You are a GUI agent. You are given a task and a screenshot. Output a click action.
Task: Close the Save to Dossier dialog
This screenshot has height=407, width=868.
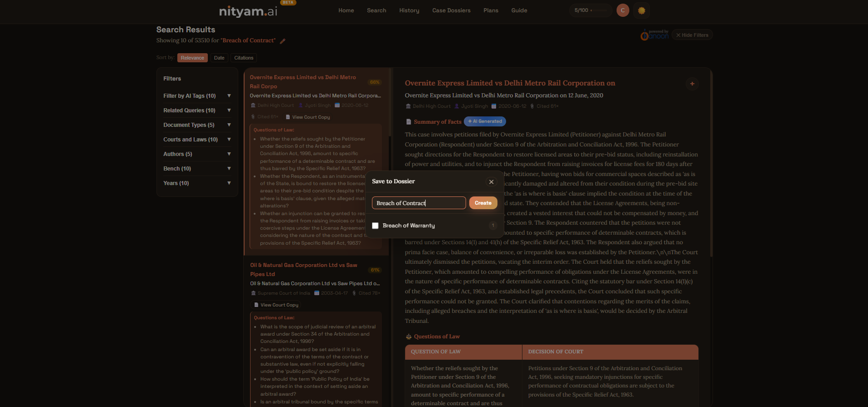point(491,182)
